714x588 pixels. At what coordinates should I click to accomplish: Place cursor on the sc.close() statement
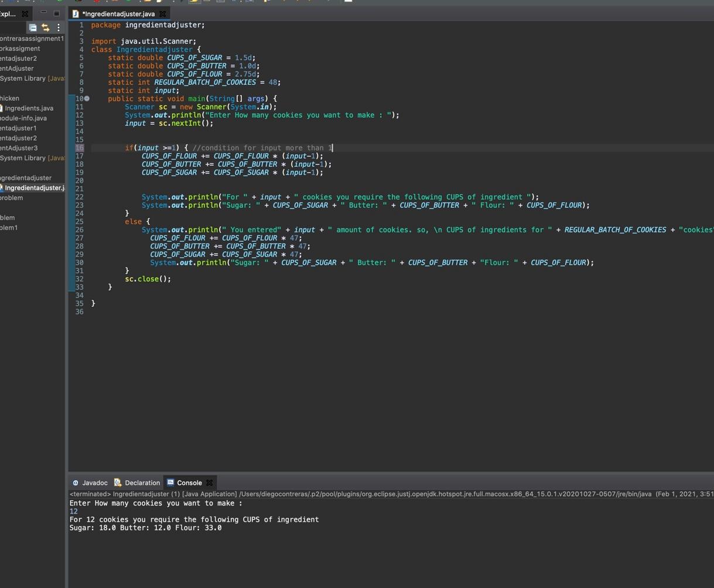[148, 279]
